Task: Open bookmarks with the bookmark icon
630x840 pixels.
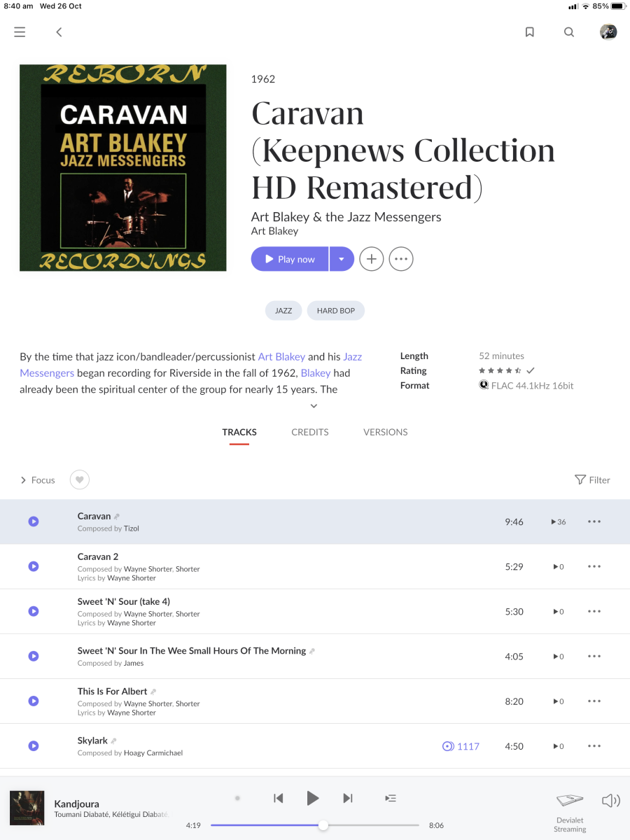Action: coord(530,32)
